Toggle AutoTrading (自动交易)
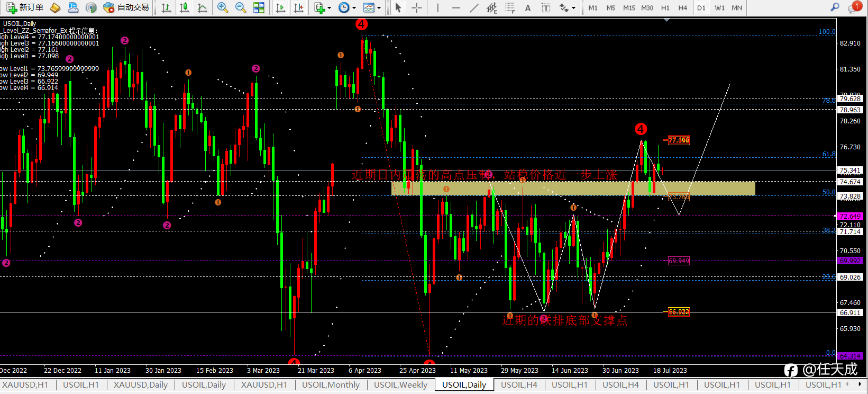The image size is (868, 394). click(126, 7)
